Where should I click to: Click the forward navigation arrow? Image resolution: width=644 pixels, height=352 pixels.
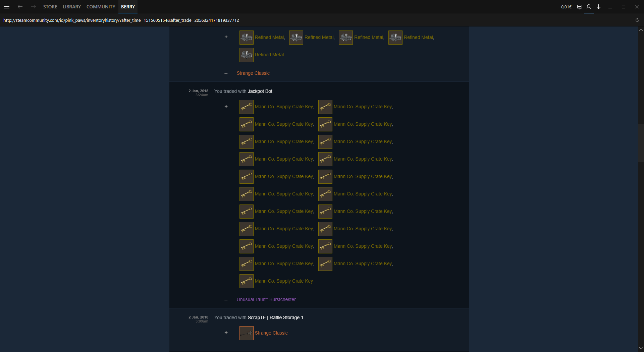[x=33, y=7]
